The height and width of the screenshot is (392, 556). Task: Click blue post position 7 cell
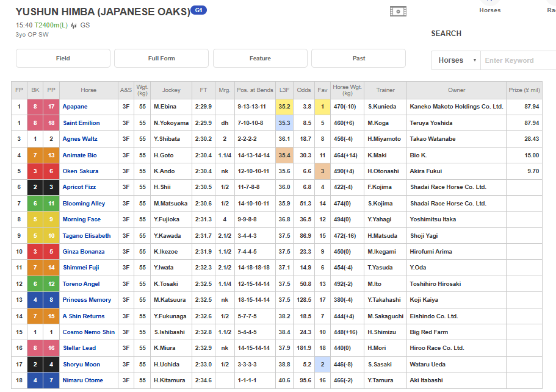click(51, 380)
